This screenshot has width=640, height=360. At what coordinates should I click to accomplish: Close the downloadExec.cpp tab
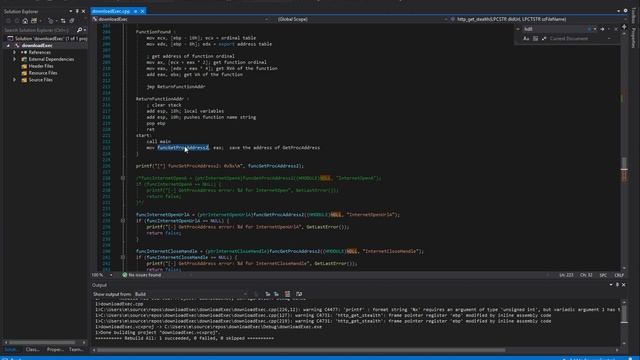tap(142, 11)
